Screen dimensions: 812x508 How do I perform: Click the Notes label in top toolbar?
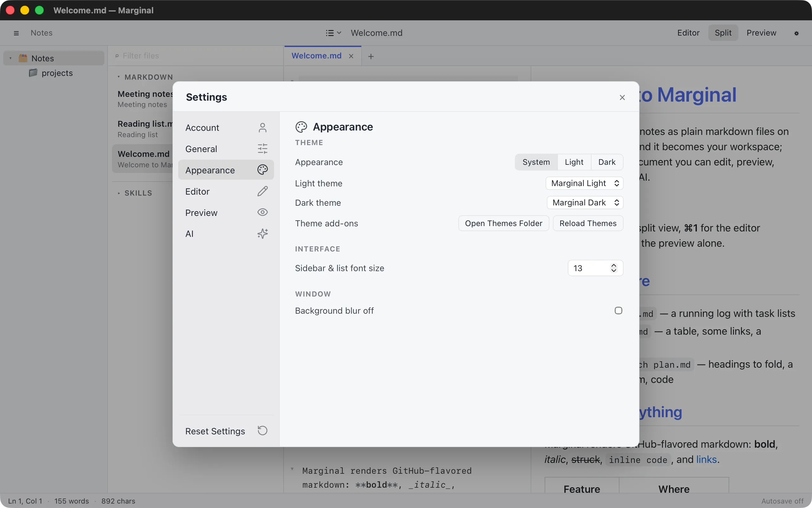click(x=42, y=33)
